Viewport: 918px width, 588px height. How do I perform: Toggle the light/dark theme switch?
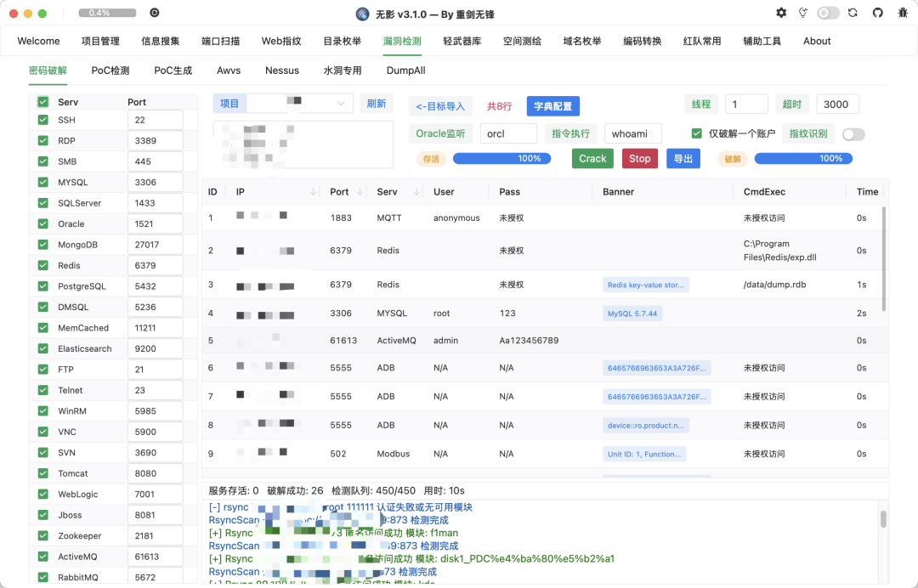[x=829, y=13]
